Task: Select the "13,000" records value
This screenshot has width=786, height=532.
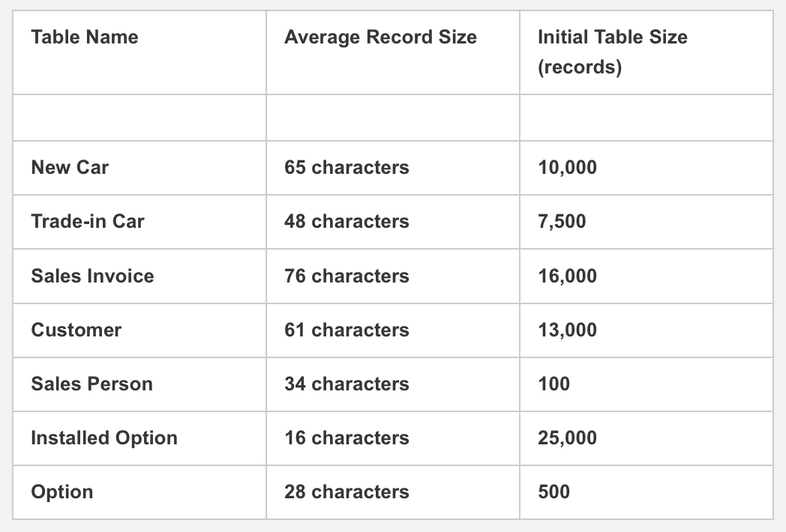Action: point(567,330)
